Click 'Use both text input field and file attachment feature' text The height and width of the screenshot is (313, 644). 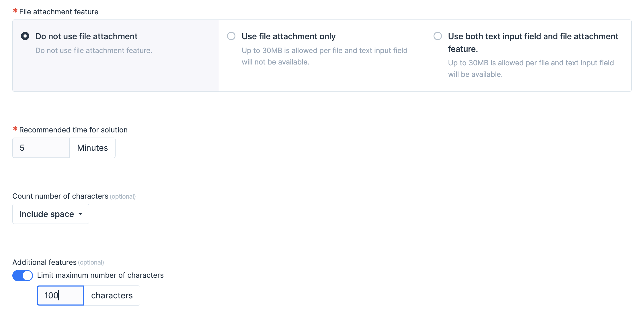533,42
